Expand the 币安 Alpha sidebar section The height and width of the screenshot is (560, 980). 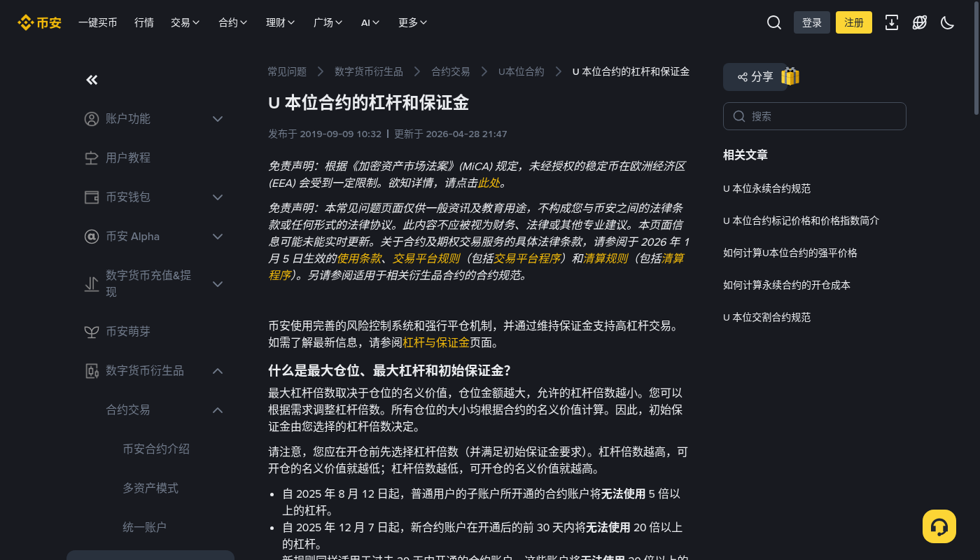coord(218,237)
